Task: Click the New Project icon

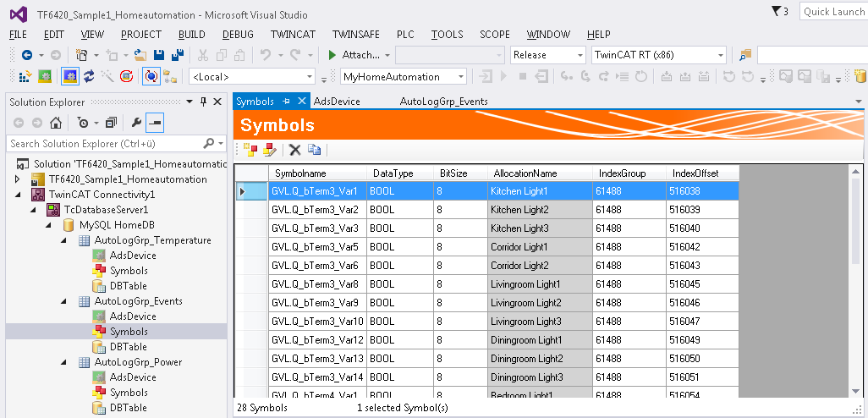Action: pos(82,55)
